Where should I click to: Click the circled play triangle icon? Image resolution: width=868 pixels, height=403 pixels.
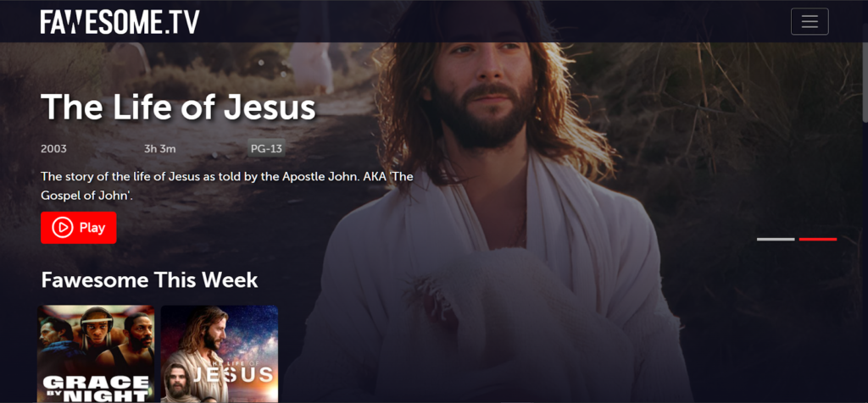(63, 227)
